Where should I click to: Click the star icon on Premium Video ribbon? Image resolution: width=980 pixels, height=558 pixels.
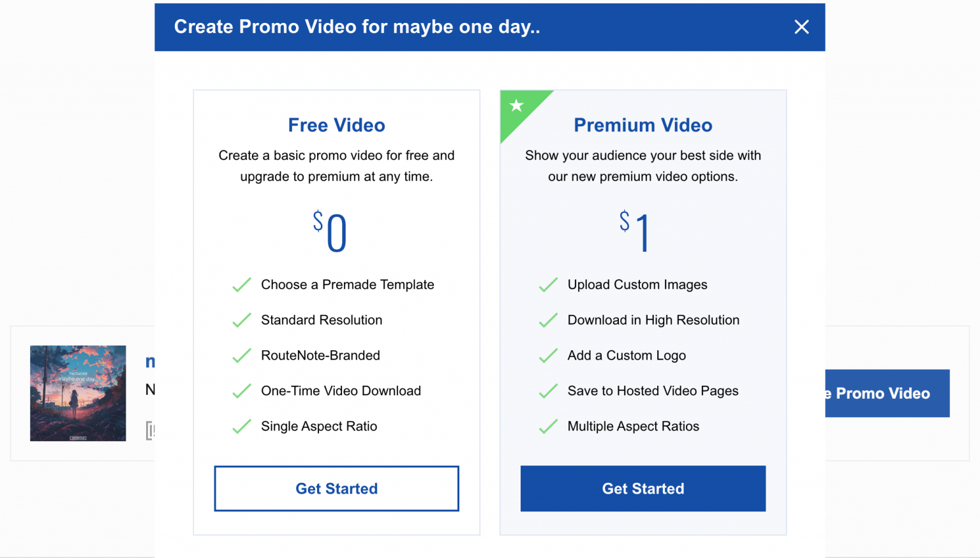coord(517,106)
